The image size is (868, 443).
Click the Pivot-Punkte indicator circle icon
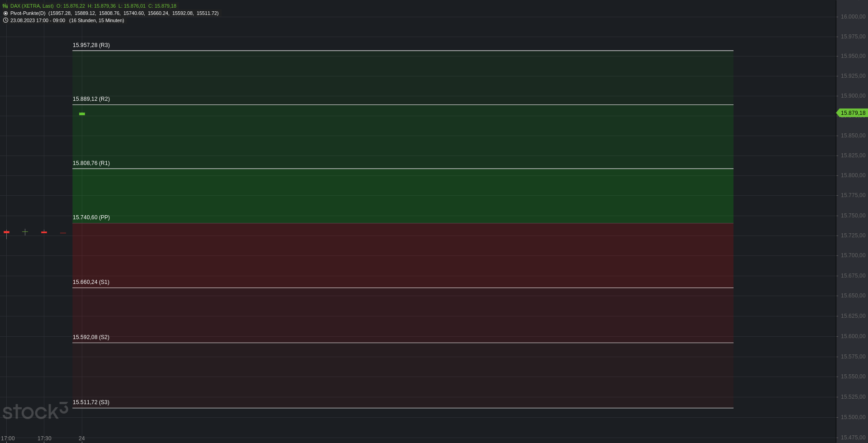click(5, 13)
